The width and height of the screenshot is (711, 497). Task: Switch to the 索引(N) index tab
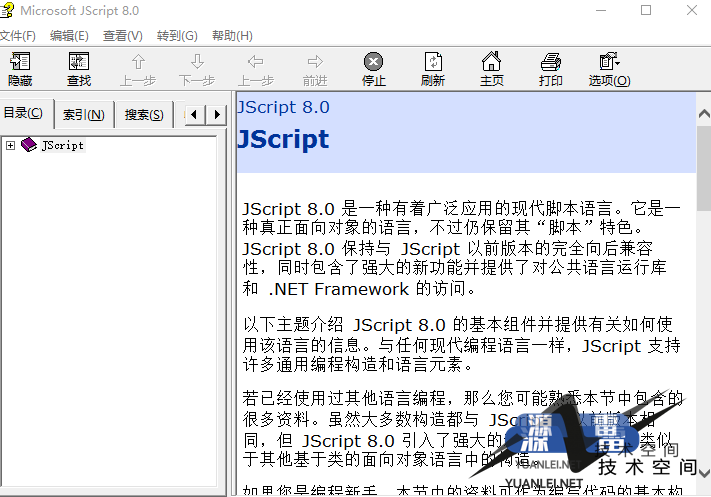83,115
